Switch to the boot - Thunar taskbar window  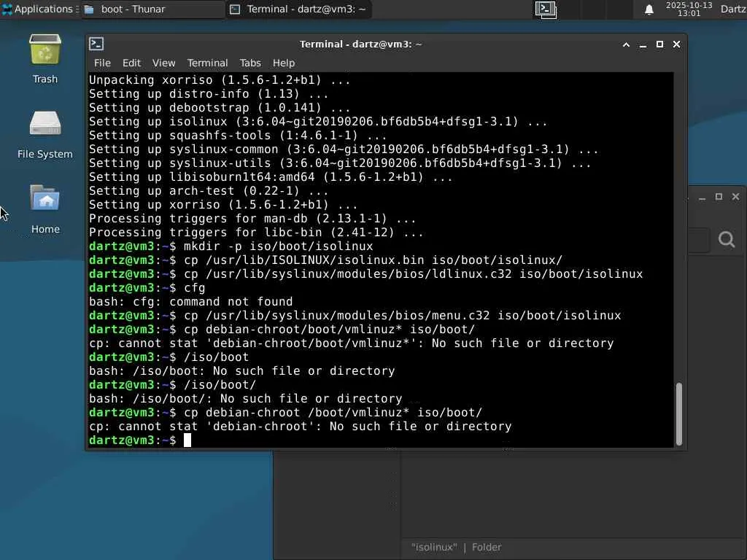click(152, 9)
